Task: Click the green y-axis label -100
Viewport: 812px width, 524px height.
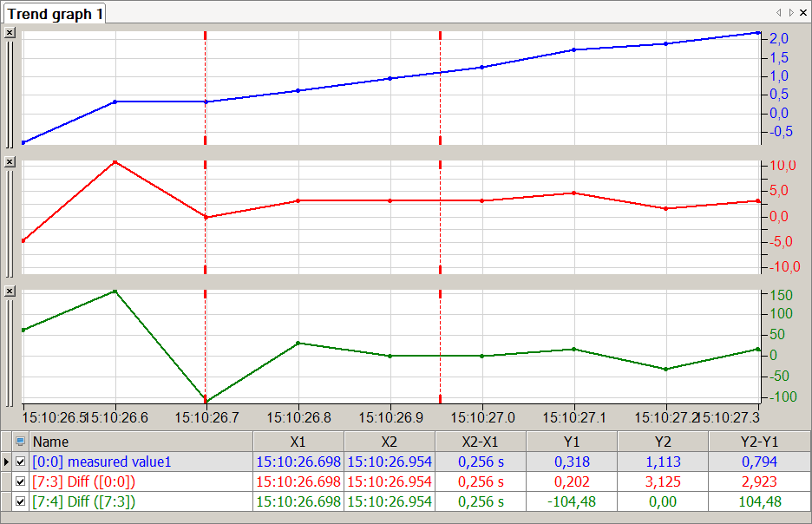Action: tap(783, 396)
